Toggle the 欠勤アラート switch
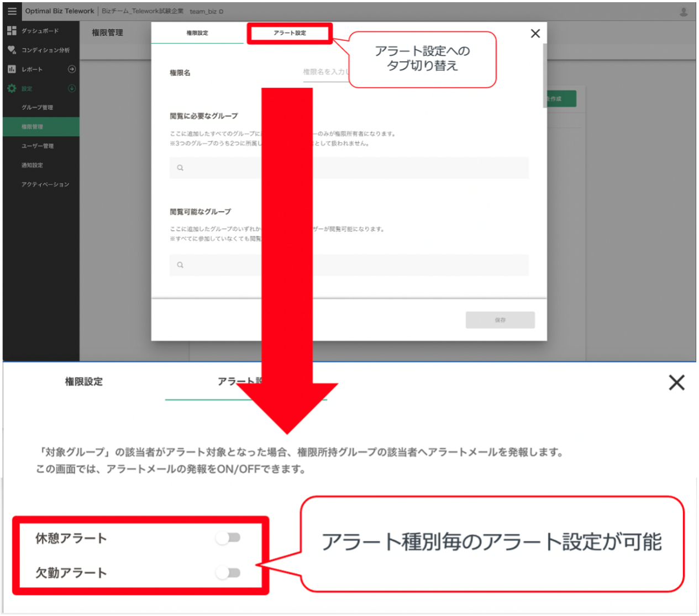Image resolution: width=699 pixels, height=616 pixels. click(229, 572)
